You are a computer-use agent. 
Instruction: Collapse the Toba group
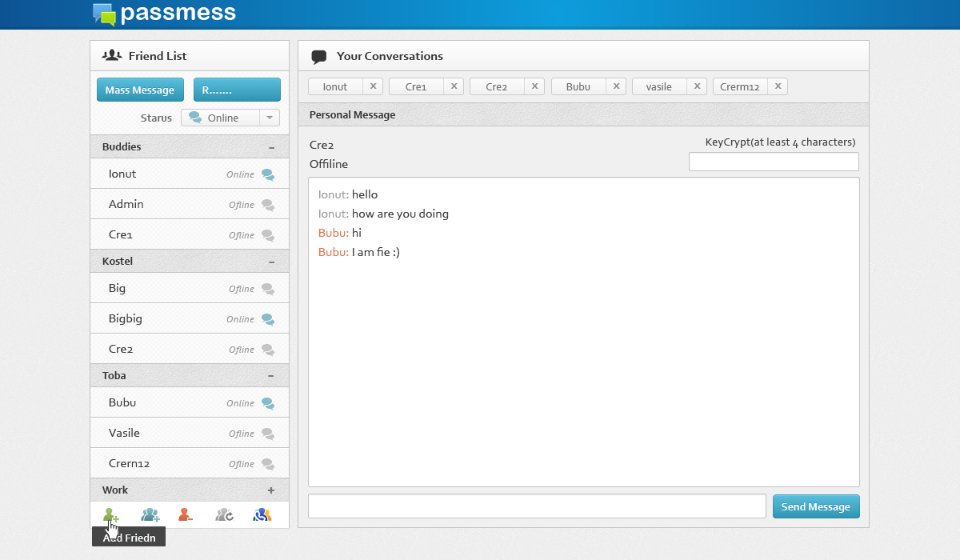[x=271, y=376]
